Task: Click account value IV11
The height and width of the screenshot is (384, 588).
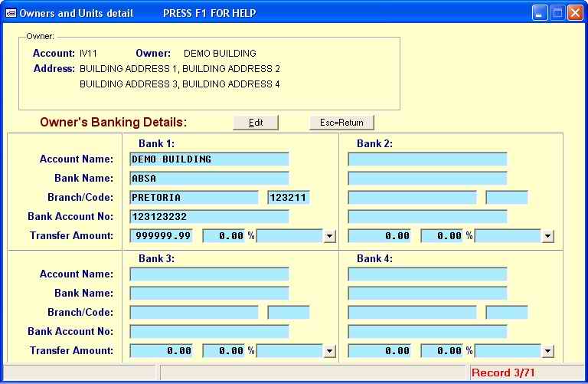Action: click(88, 54)
